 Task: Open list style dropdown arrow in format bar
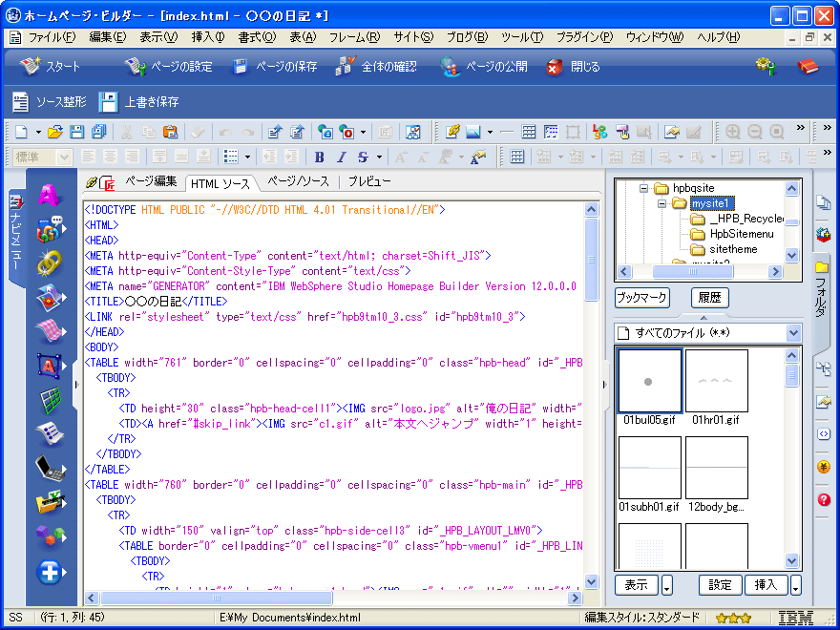coord(247,157)
